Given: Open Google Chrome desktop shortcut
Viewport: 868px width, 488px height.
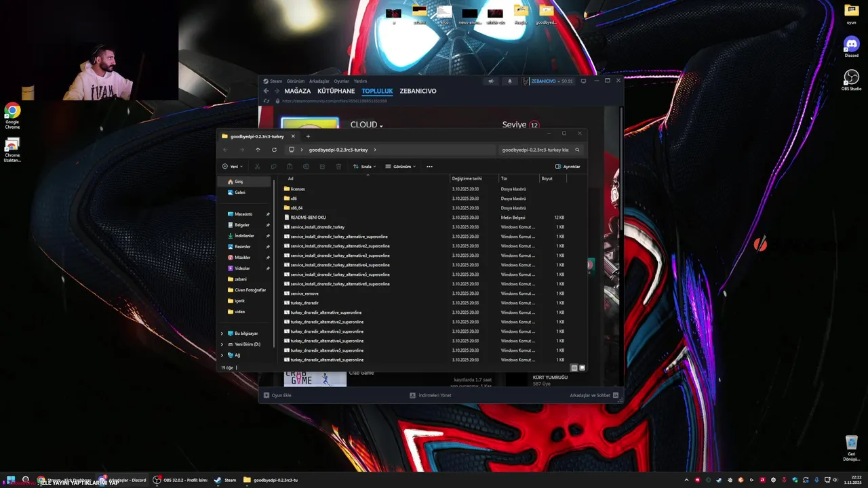Looking at the screenshot, I should point(12,115).
